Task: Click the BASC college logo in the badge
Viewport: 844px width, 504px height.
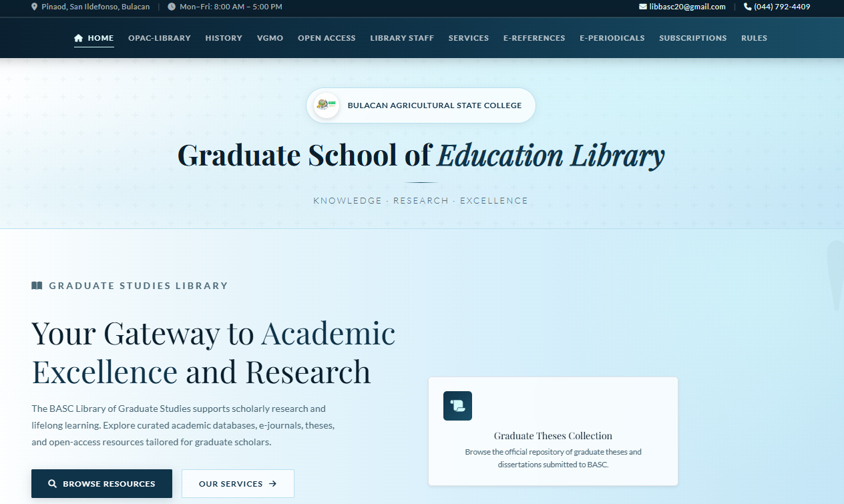Action: point(327,105)
